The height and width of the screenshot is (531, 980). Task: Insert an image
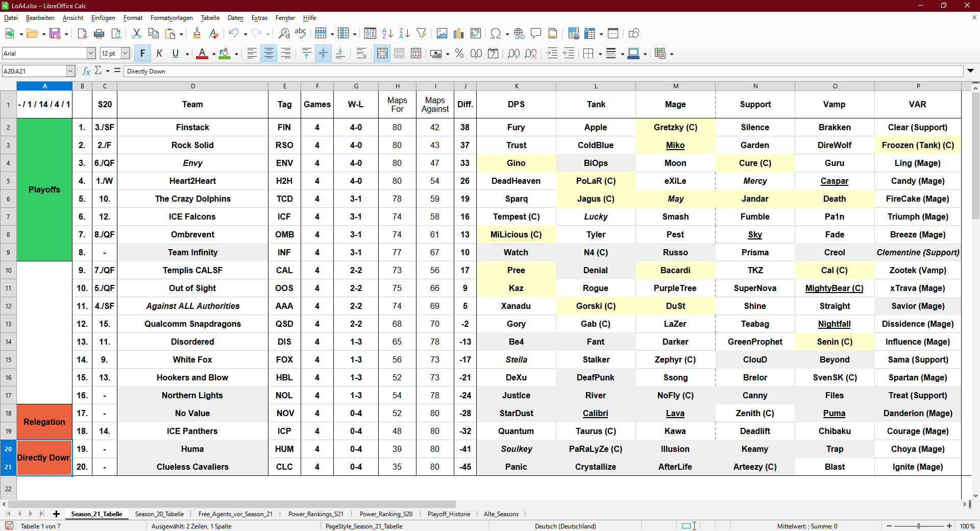(442, 34)
